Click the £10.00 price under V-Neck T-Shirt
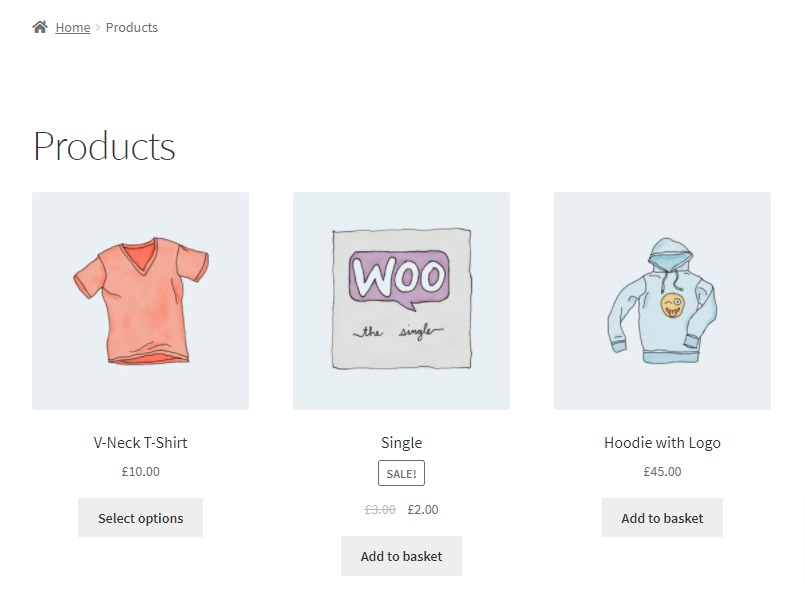The height and width of the screenshot is (601, 805). [x=140, y=471]
